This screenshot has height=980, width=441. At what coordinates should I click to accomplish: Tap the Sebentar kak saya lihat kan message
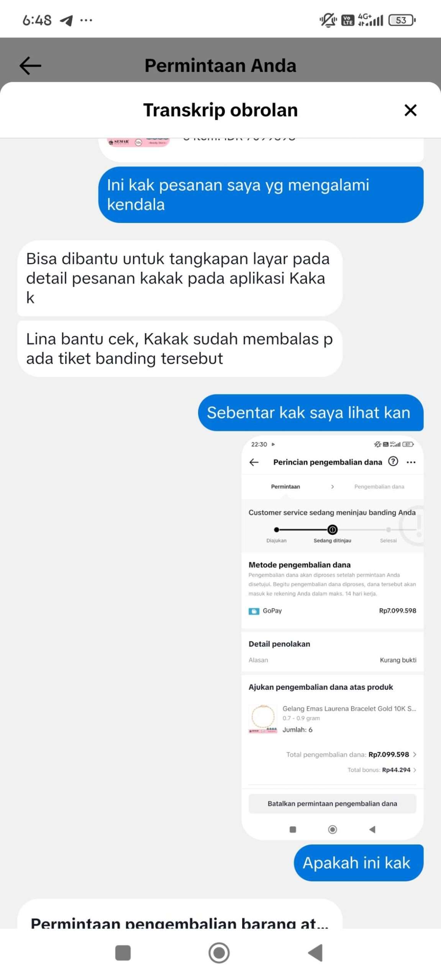(310, 412)
